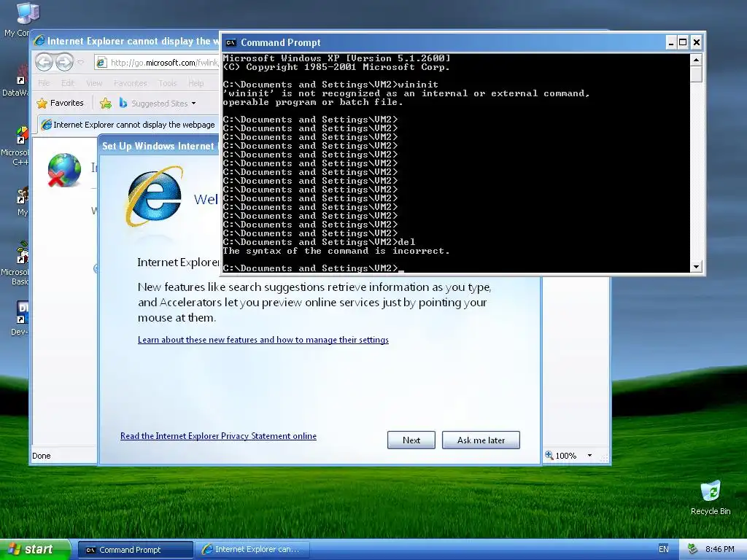This screenshot has width=747, height=560.
Task: Click the 8:46 PM clock
Action: [x=719, y=549]
